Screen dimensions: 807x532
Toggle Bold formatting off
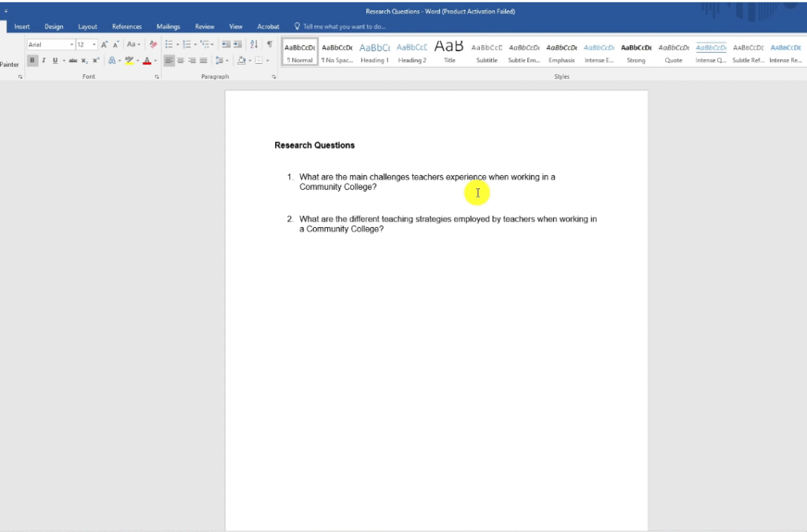(x=32, y=61)
